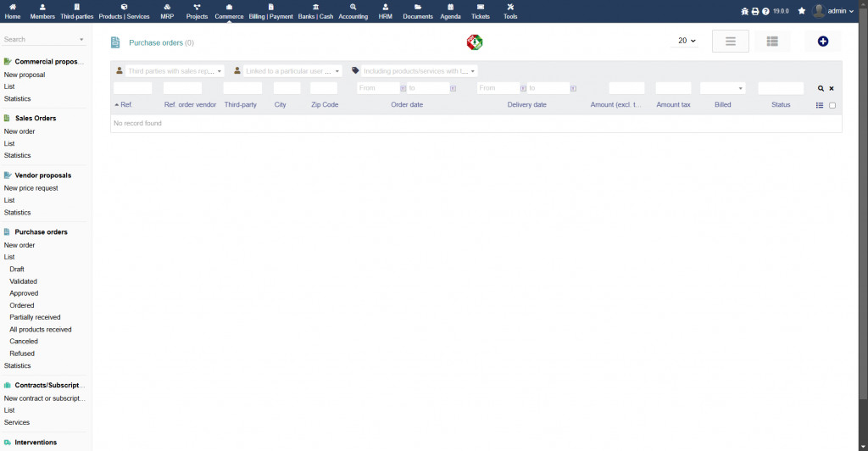The height and width of the screenshot is (451, 868).
Task: Open Validated purchase orders link
Action: [x=23, y=281]
